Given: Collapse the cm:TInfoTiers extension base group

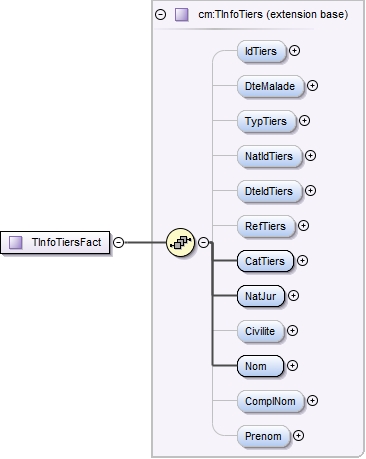Looking at the screenshot, I should click(161, 15).
